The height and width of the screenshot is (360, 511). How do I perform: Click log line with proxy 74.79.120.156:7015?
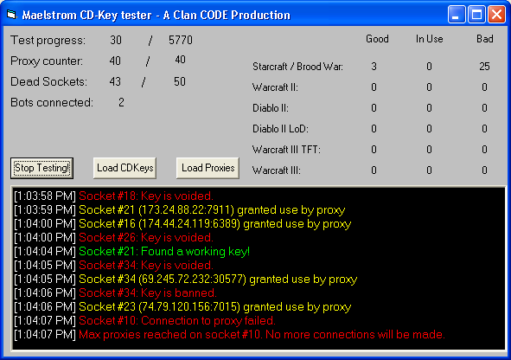(x=182, y=307)
